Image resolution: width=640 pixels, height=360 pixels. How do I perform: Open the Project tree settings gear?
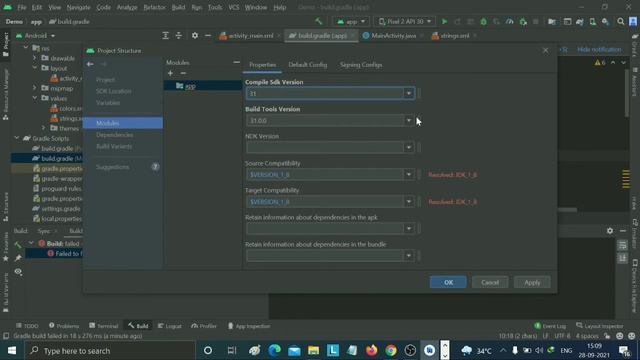[195, 36]
